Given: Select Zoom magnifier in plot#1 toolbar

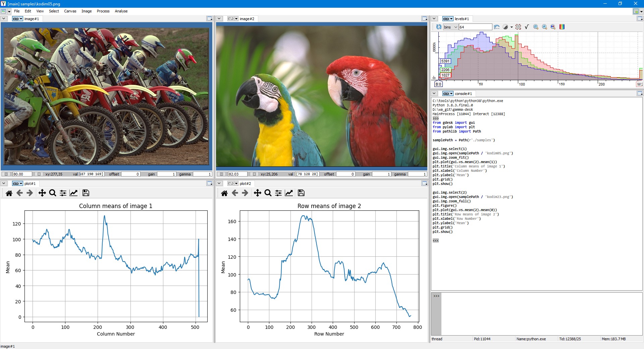Looking at the screenshot, I should [x=53, y=193].
